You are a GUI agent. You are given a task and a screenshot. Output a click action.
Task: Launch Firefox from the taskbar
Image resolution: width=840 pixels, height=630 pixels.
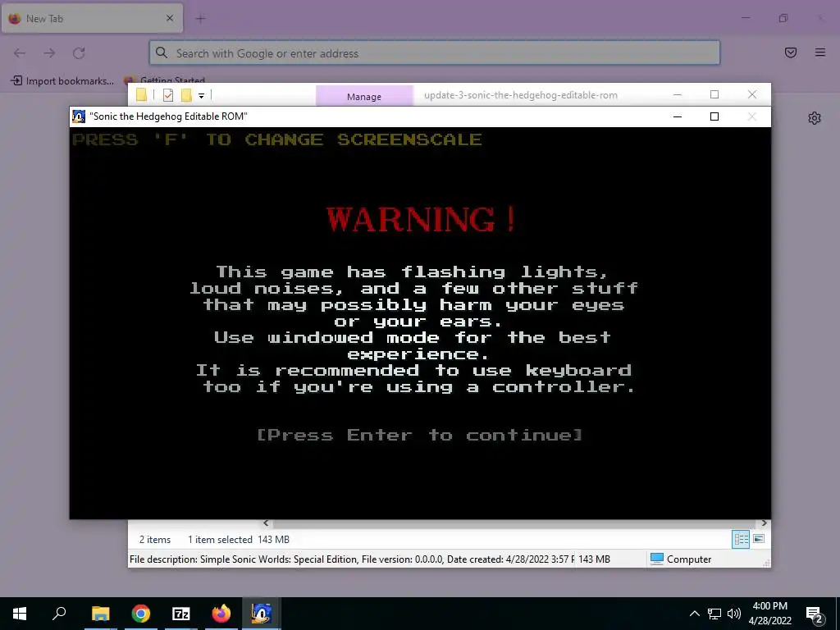click(221, 614)
